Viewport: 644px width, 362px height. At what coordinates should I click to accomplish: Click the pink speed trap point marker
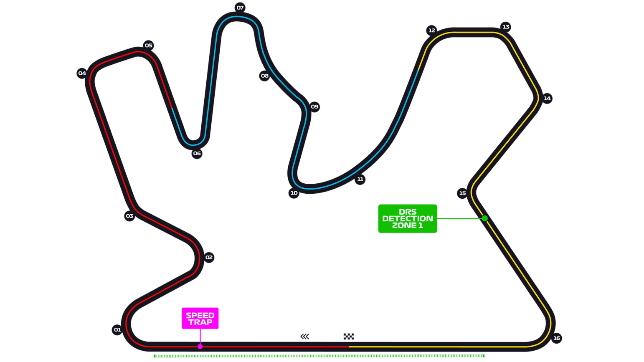[x=200, y=346]
